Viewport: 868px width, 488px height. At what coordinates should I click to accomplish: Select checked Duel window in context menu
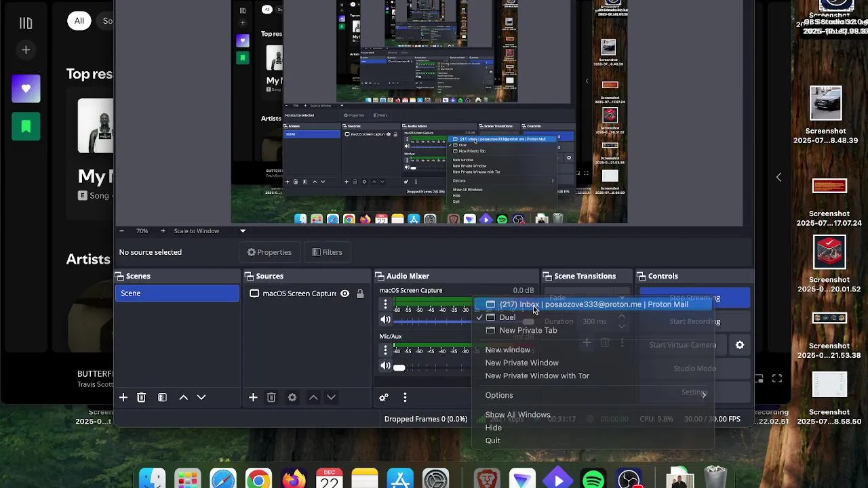[x=507, y=317]
